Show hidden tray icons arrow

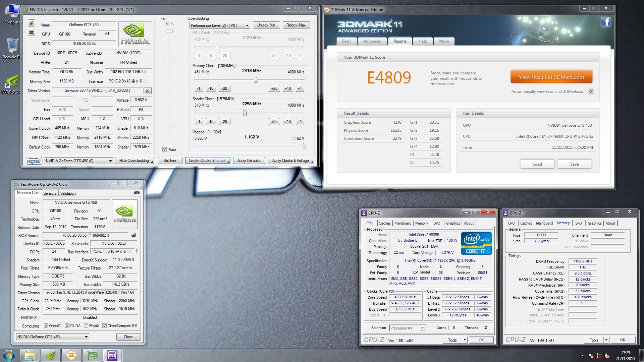583,356
